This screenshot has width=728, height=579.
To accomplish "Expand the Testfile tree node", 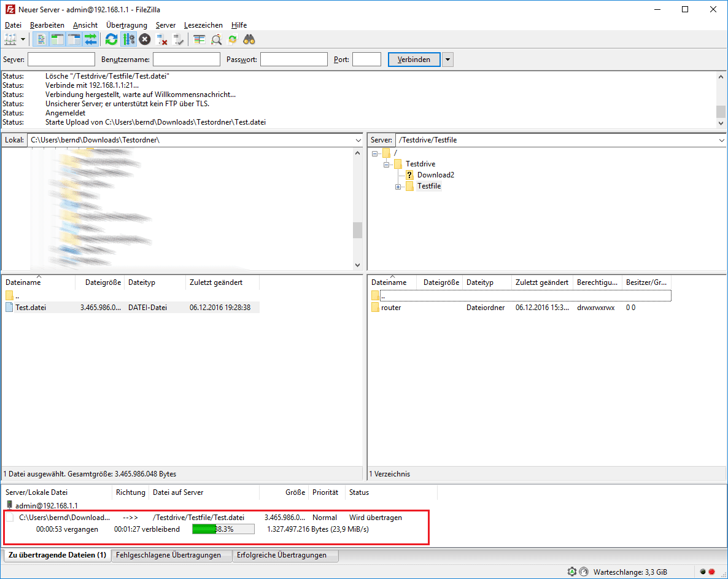I will pyautogui.click(x=398, y=187).
